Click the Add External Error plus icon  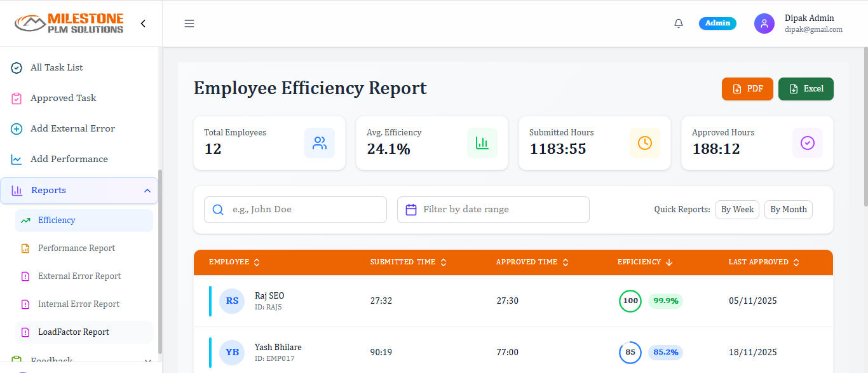[16, 128]
